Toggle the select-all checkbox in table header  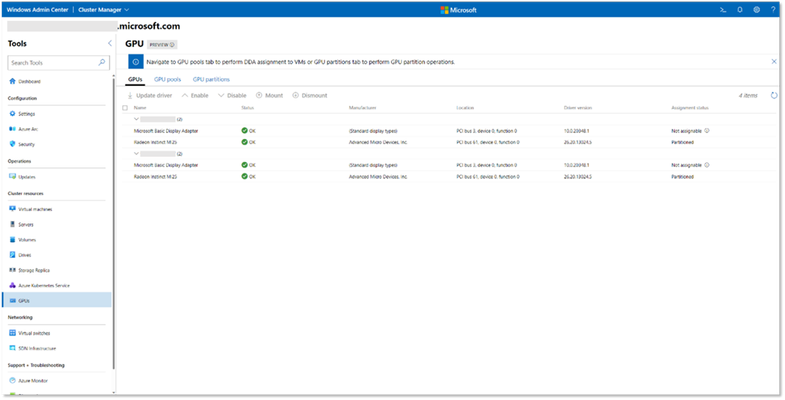click(x=125, y=108)
